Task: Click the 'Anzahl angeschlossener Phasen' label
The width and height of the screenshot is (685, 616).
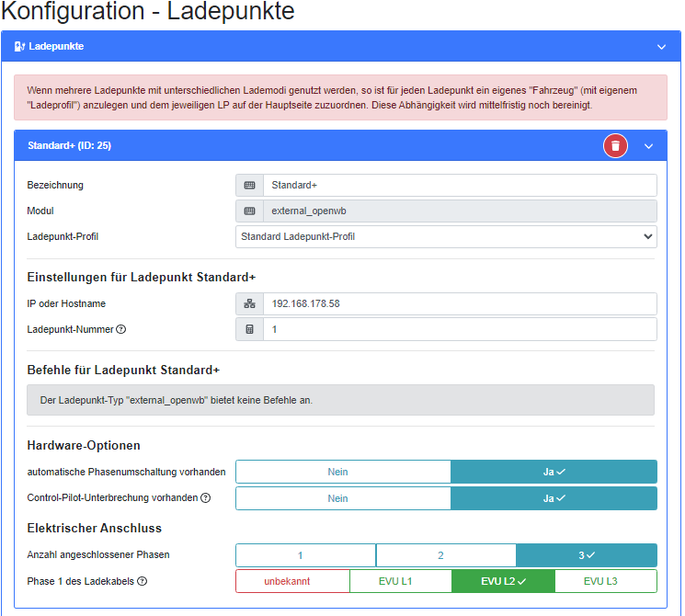Action: pos(98,554)
